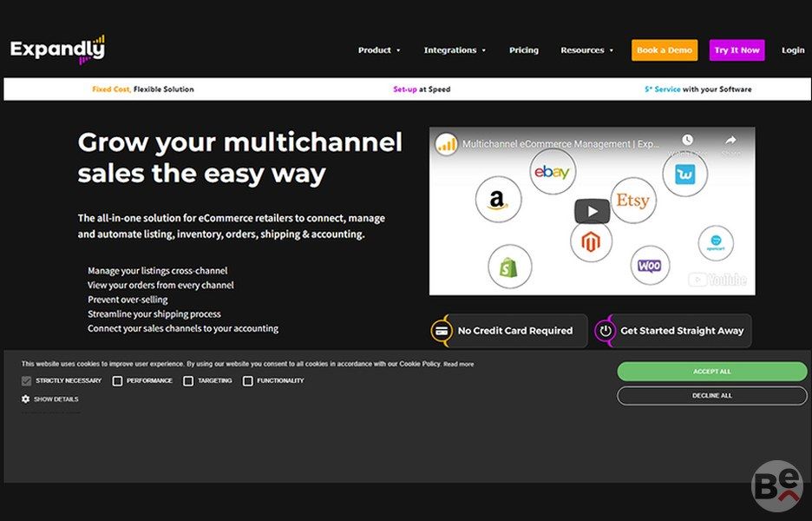
Task: Click the Share arrow on video
Action: [730, 141]
